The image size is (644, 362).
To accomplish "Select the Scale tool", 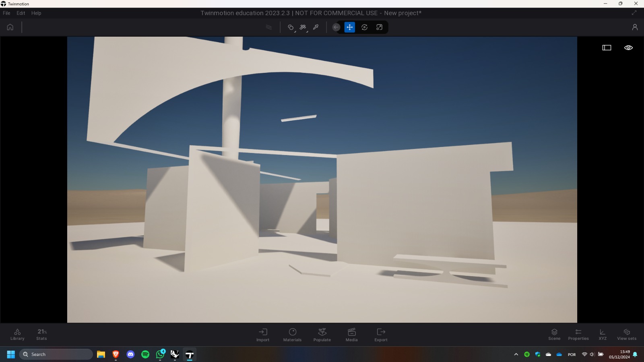I will tap(379, 27).
